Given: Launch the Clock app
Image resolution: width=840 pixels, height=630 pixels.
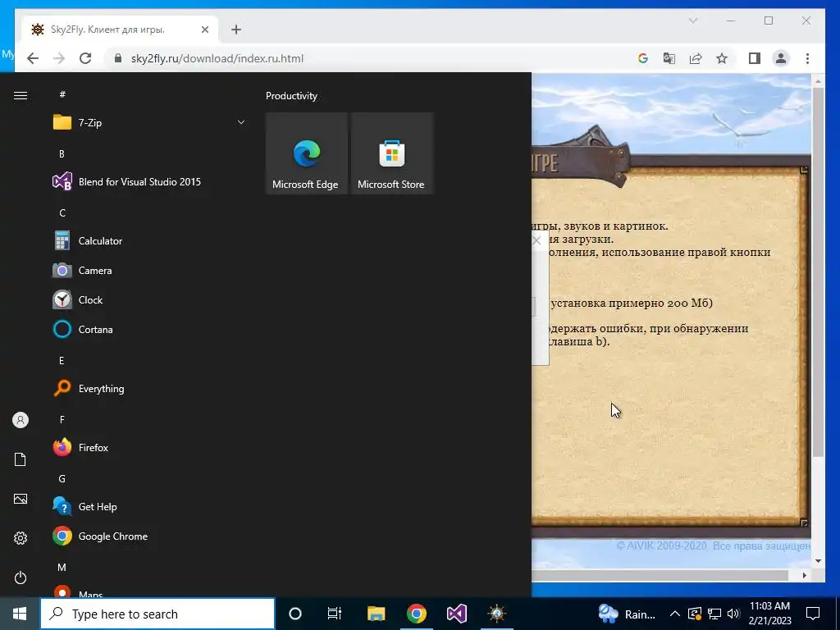Looking at the screenshot, I should point(149,300).
